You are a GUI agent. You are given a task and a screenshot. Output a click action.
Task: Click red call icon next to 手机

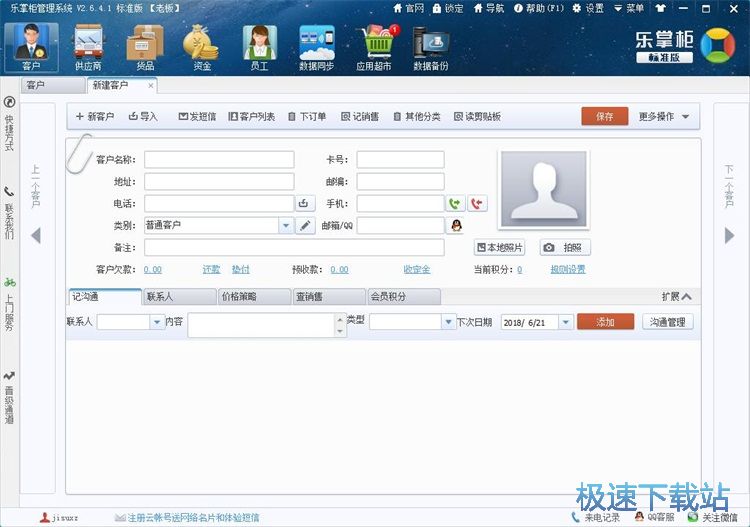click(x=477, y=203)
